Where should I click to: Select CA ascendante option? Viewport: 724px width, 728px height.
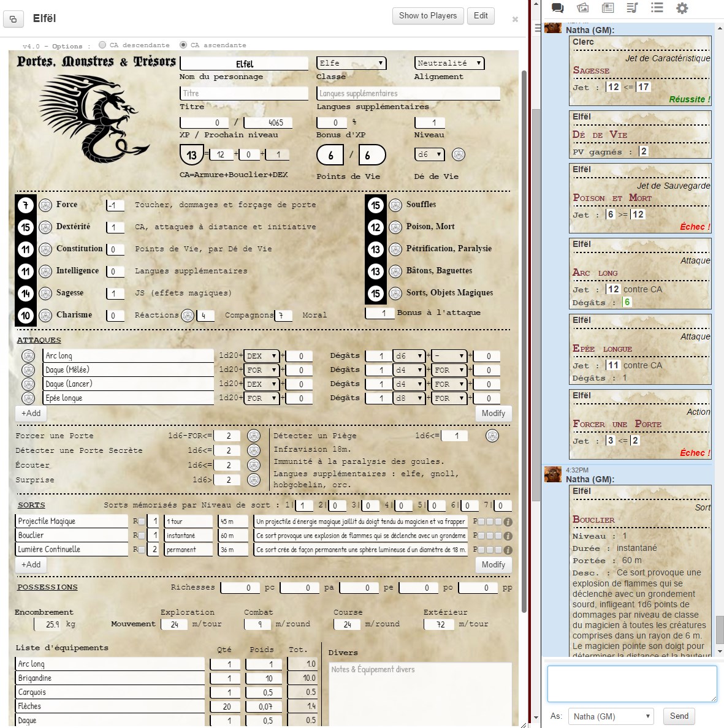click(183, 45)
